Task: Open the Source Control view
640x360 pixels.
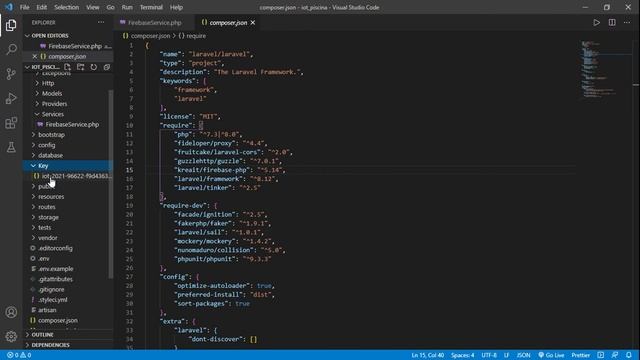Action: [11, 74]
